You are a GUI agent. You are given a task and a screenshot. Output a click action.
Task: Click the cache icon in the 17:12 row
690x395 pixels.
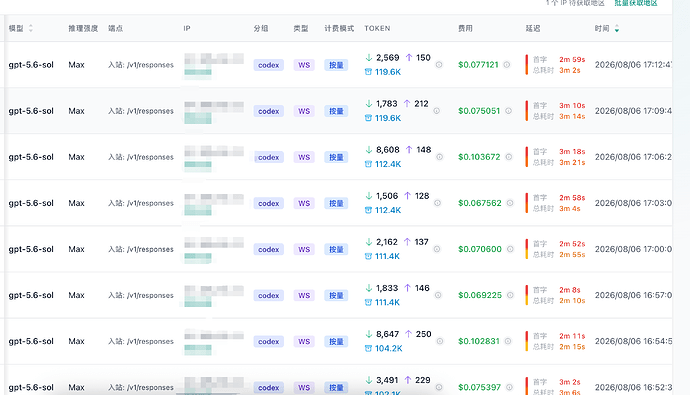(368, 72)
